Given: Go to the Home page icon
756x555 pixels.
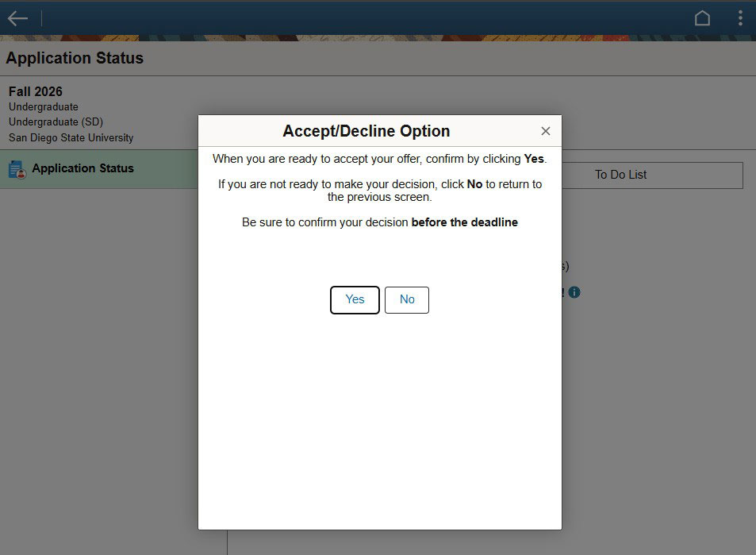Looking at the screenshot, I should [702, 18].
